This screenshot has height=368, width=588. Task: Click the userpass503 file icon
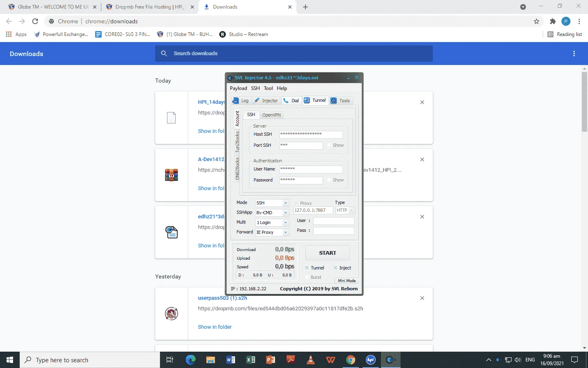point(171,314)
